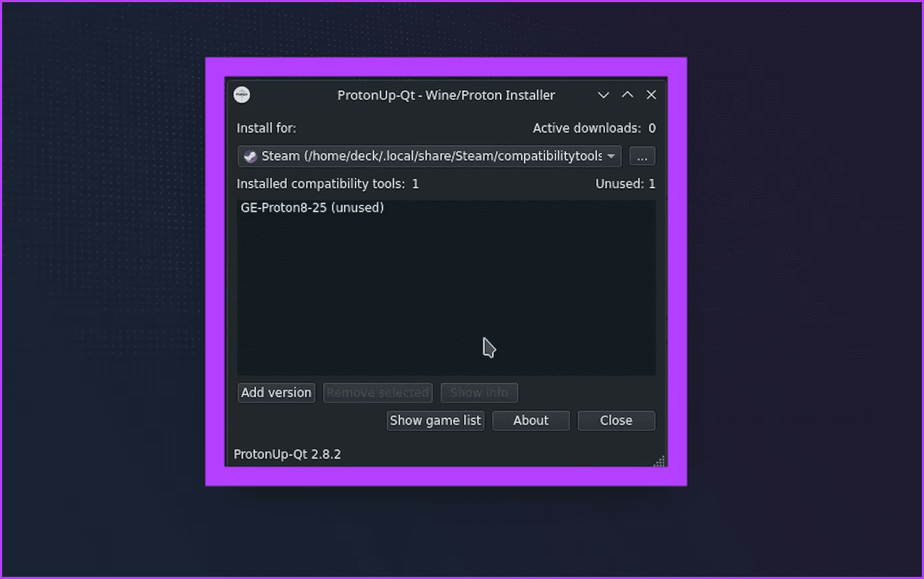
Task: Click the Steam icon inside the install dropdown
Action: (251, 156)
